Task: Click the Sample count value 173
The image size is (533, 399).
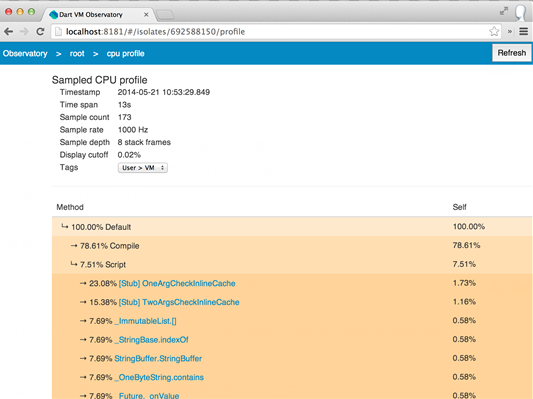Action: [x=124, y=117]
